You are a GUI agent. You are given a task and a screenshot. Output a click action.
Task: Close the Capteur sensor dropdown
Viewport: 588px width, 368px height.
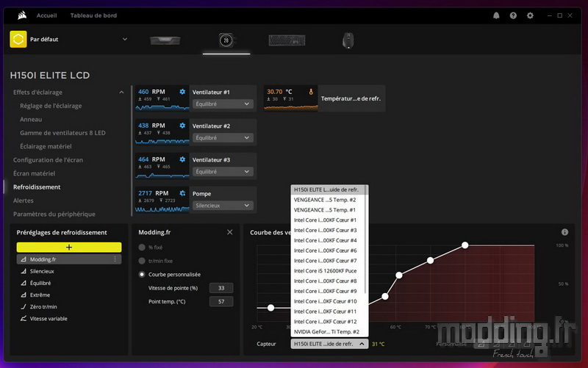[329, 344]
